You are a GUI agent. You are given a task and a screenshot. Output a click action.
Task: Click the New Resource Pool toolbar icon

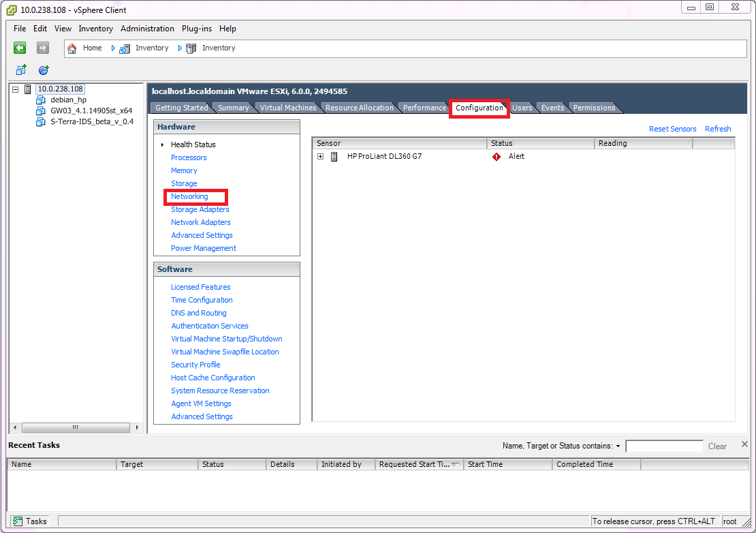[x=44, y=70]
